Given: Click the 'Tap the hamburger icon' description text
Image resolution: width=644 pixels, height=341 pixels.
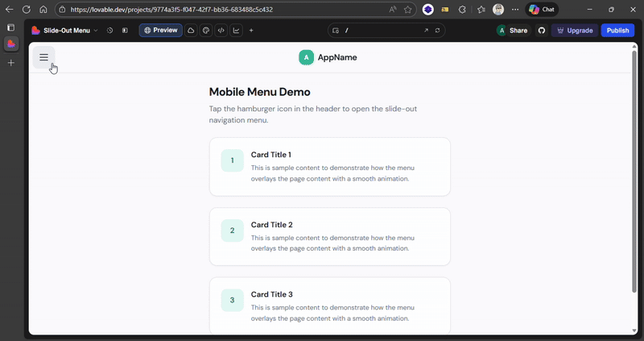Looking at the screenshot, I should [x=313, y=114].
